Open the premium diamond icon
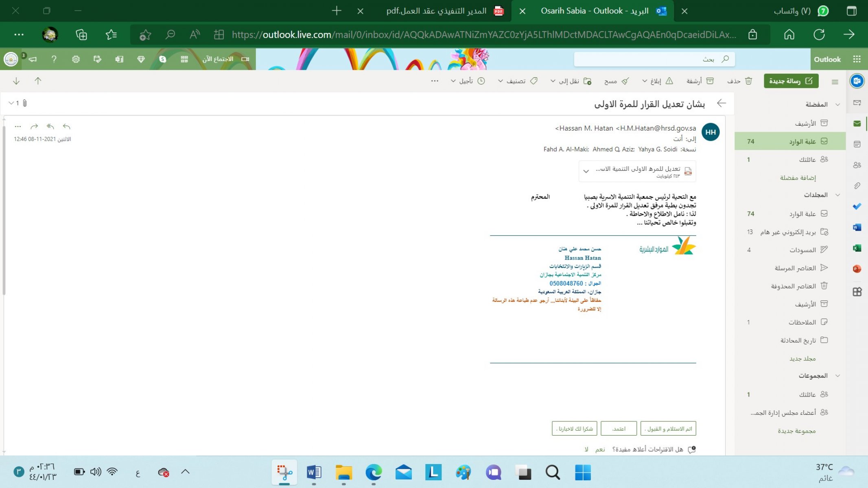 141,59
